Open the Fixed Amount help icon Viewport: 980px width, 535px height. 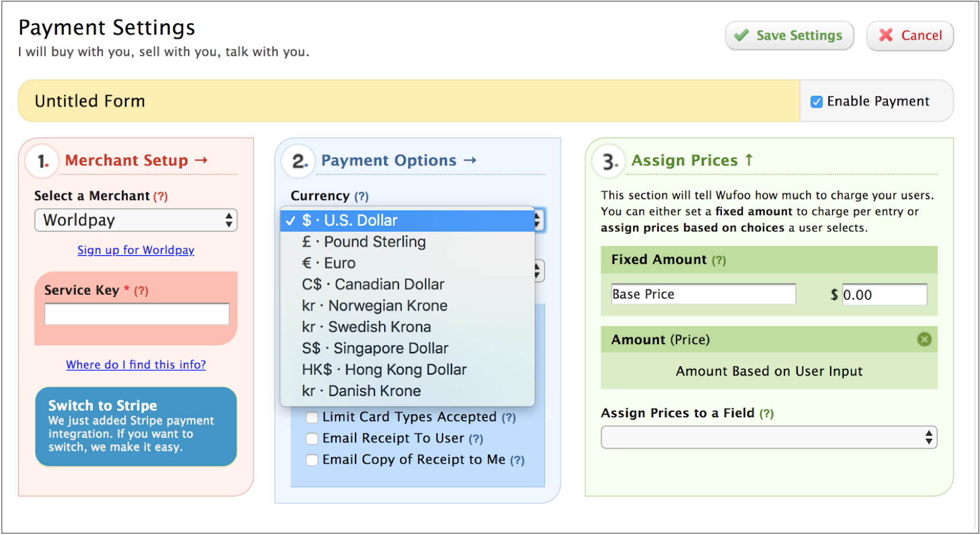pos(720,260)
